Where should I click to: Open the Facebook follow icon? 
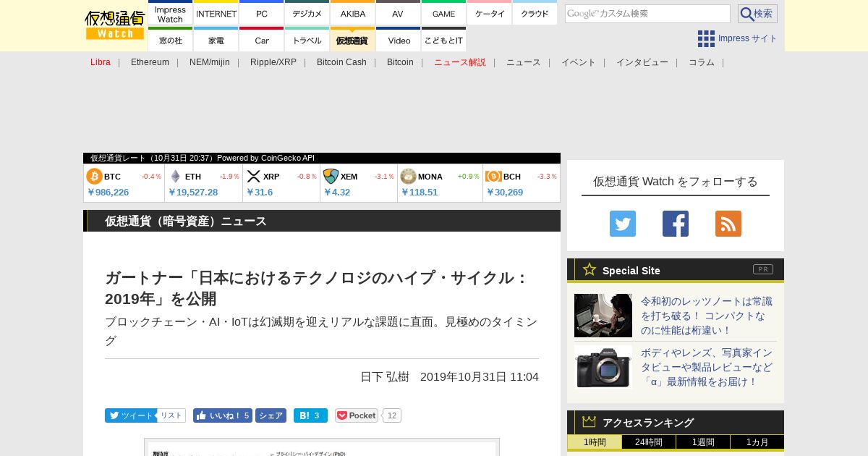(x=676, y=224)
